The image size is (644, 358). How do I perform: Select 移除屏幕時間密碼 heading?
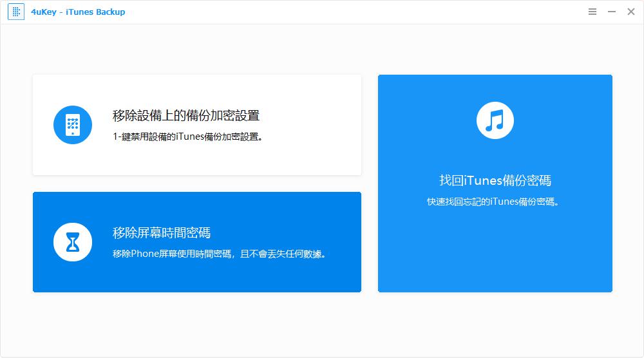pyautogui.click(x=162, y=233)
